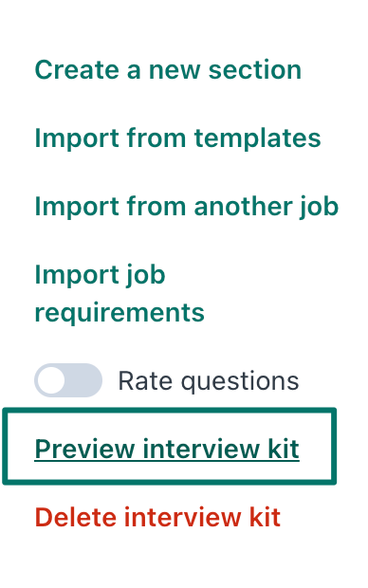The width and height of the screenshot is (368, 588).
Task: Click the red Delete interview kit link
Action: [157, 517]
